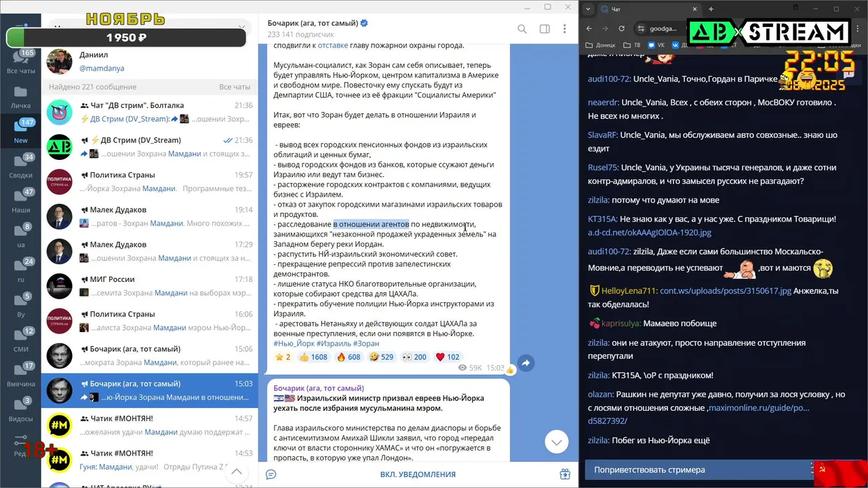This screenshot has width=868, height=488.
Task: Open the СМИ folder
Action: click(20, 341)
